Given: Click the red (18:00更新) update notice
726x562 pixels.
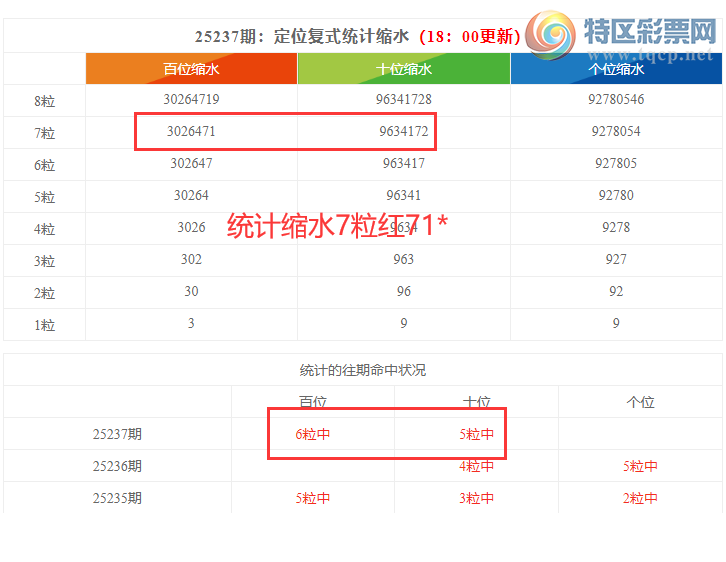Looking at the screenshot, I should (x=469, y=37).
